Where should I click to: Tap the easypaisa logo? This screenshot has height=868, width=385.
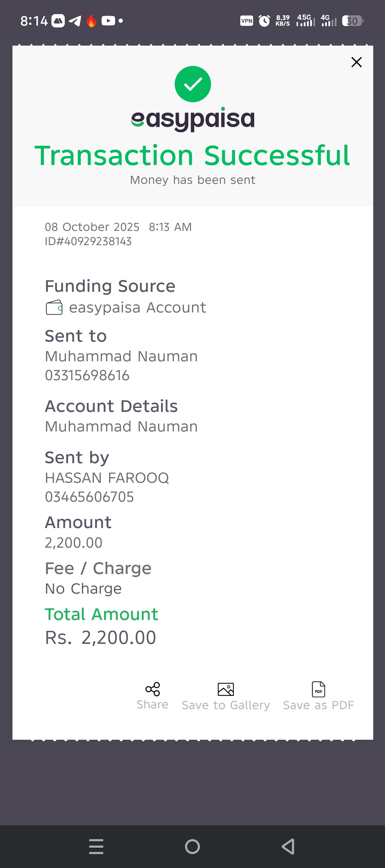[193, 119]
